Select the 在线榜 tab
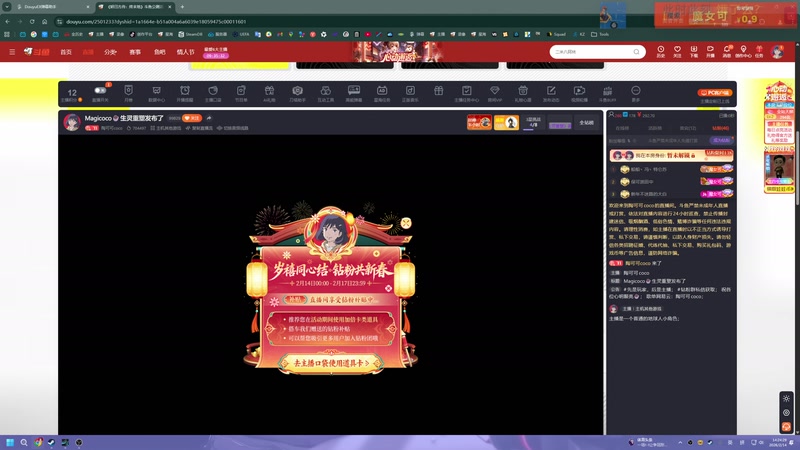The width and height of the screenshot is (800, 450). 622,128
